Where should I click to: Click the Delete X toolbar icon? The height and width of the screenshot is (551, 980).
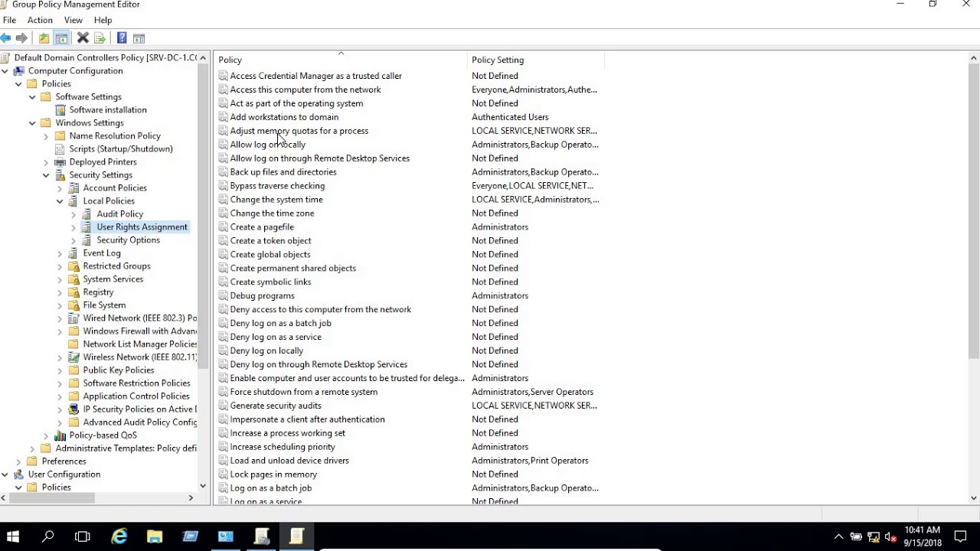pos(83,38)
